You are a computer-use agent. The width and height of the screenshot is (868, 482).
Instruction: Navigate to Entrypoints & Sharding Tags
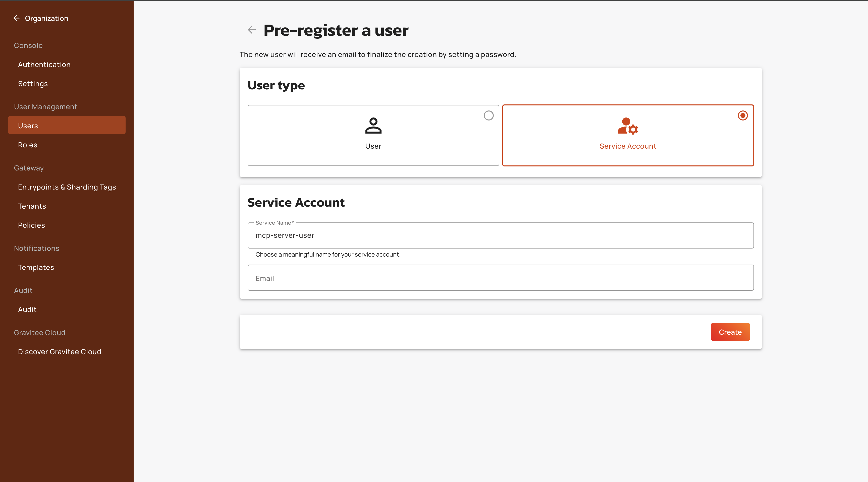(67, 187)
